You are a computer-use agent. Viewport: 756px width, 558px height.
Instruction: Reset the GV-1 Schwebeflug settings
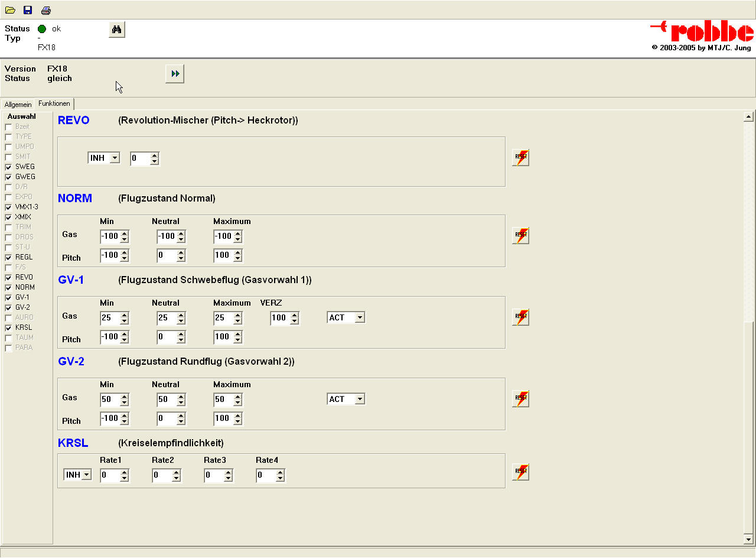tap(520, 317)
